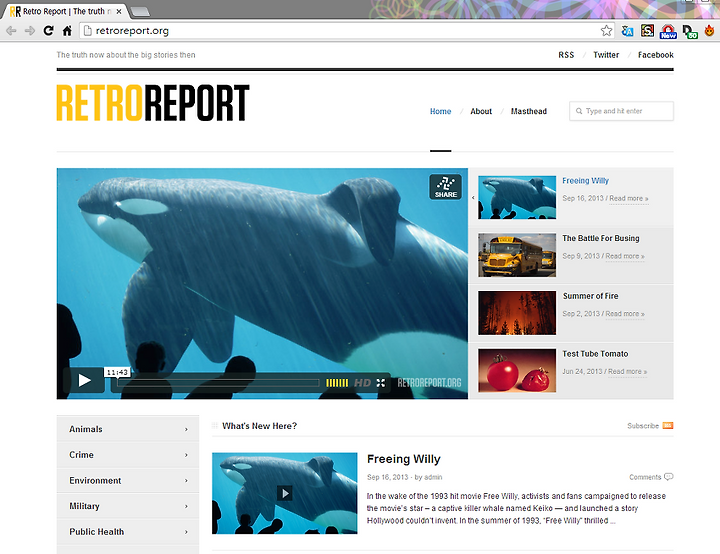Click the video progress bar
Image resolution: width=720 pixels, height=554 pixels.
[218, 383]
